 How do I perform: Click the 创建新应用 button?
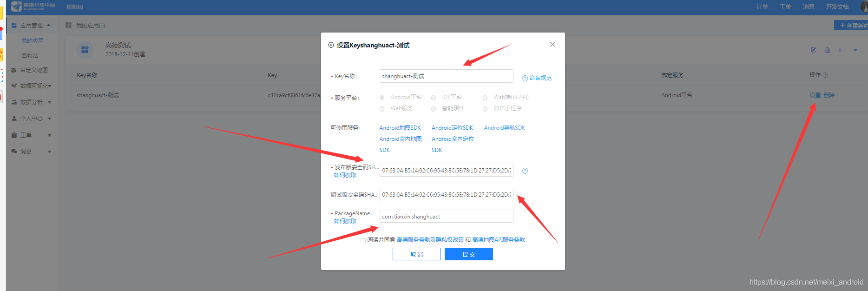click(851, 26)
